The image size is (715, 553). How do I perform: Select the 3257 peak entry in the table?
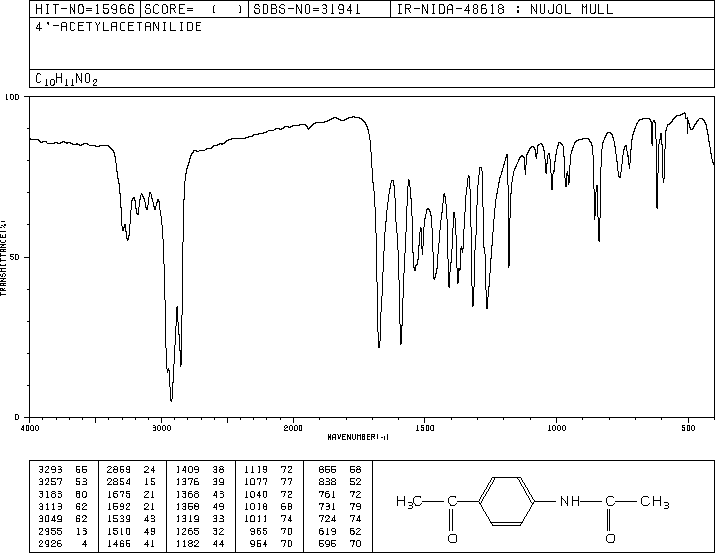click(63, 482)
